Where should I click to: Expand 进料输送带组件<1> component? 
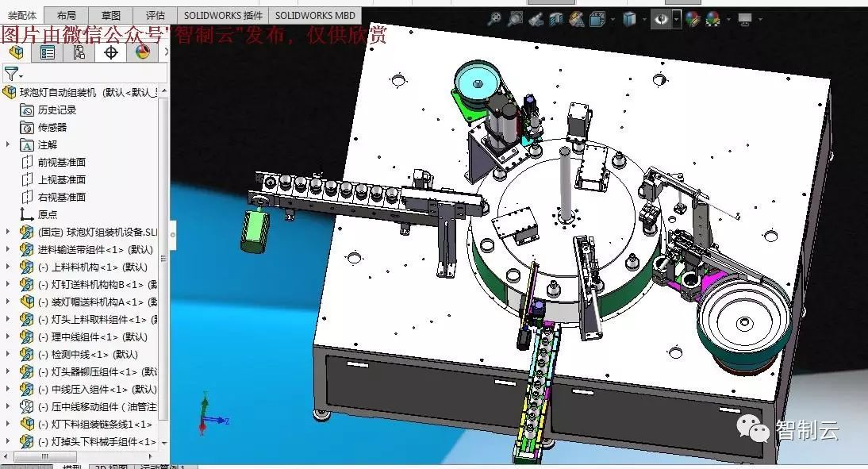[x=7, y=249]
